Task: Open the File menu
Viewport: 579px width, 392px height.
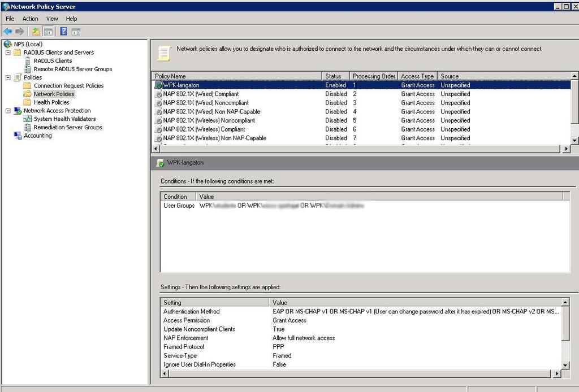Action: (x=10, y=19)
